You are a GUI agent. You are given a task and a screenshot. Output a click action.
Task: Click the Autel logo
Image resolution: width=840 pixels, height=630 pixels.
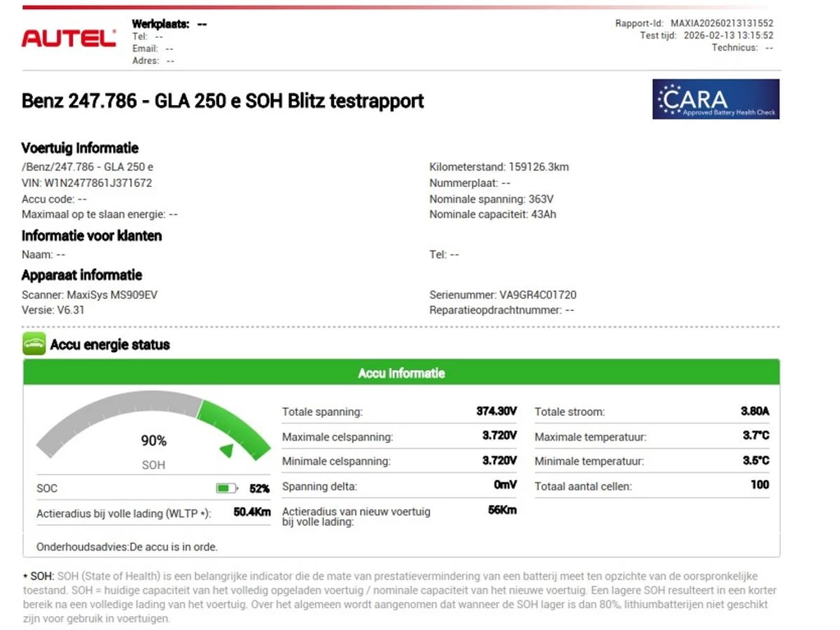[68, 39]
